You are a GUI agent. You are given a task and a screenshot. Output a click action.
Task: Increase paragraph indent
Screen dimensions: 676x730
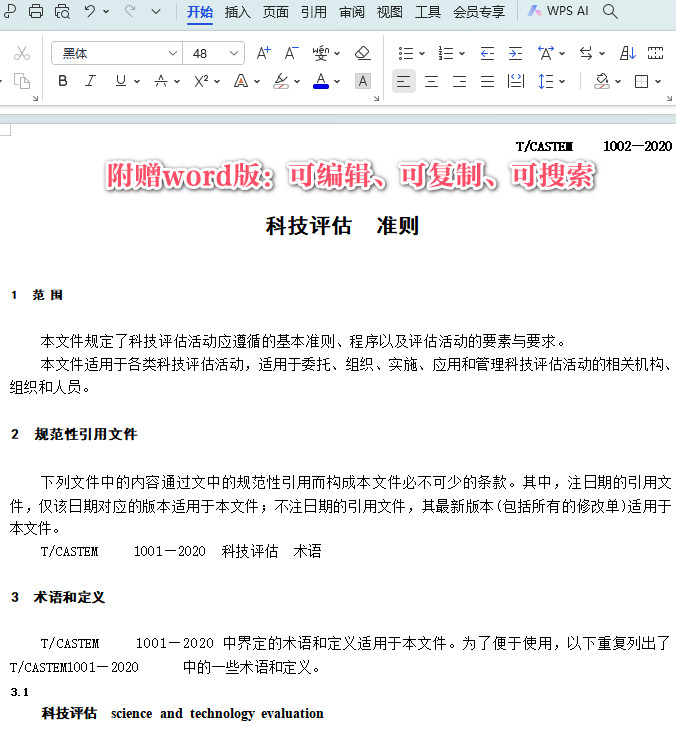coord(515,53)
